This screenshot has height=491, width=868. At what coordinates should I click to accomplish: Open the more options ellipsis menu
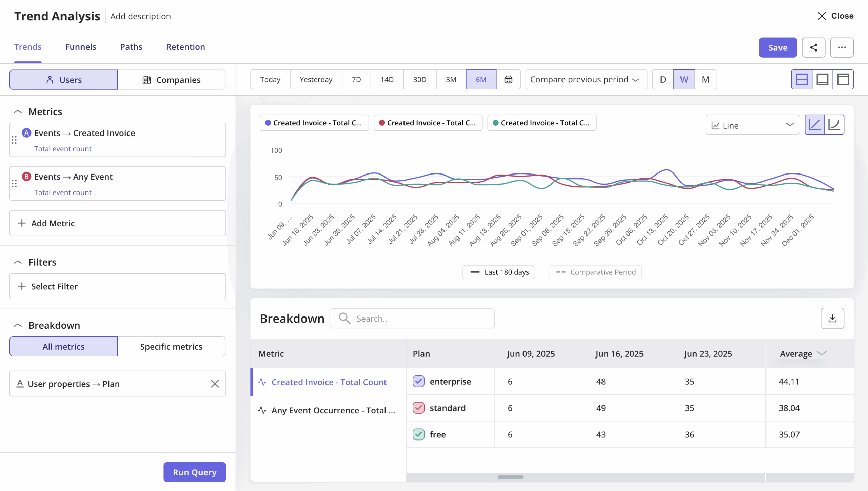[842, 47]
